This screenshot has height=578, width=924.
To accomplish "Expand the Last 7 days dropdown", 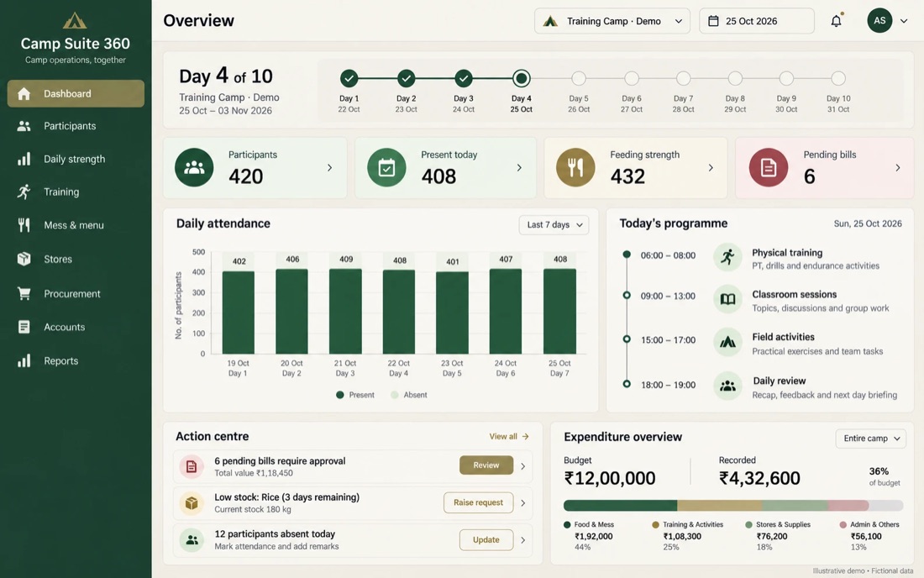I will [554, 224].
